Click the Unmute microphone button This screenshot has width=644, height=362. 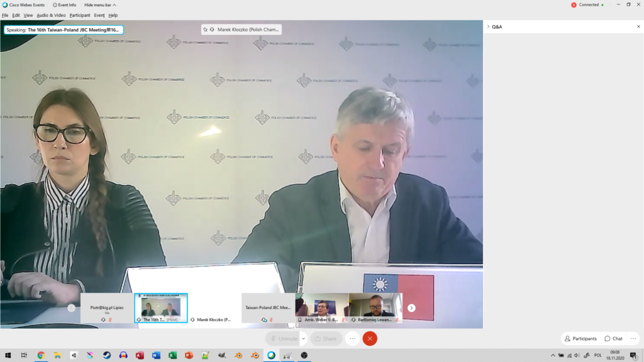click(284, 338)
